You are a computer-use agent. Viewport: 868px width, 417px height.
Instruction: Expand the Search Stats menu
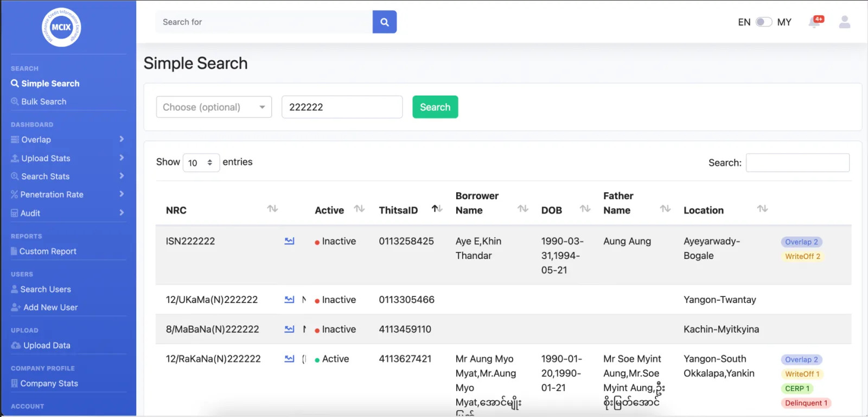tap(68, 176)
